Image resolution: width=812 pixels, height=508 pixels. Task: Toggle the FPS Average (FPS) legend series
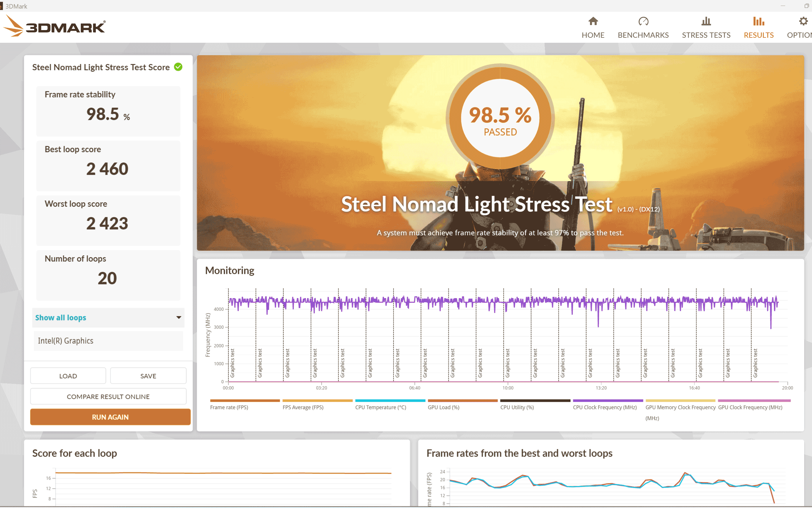(303, 407)
